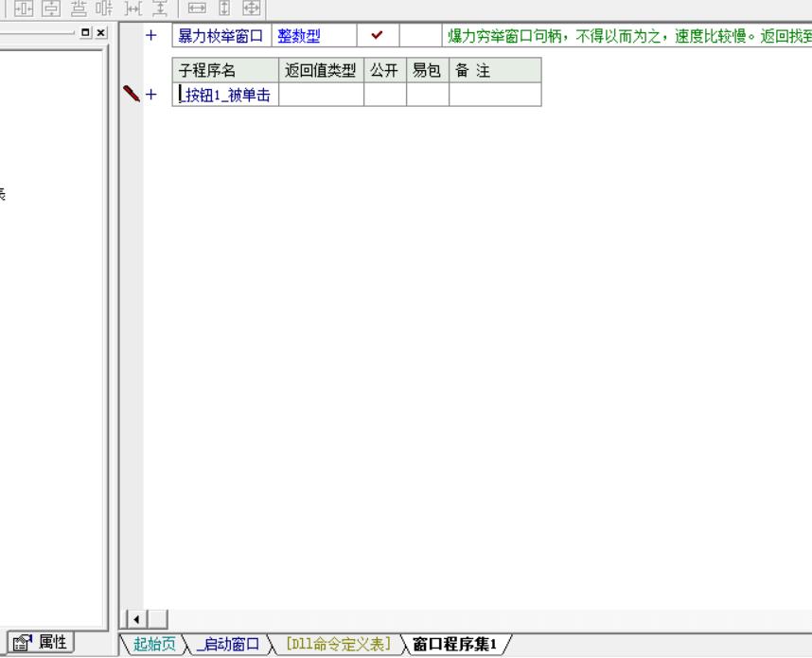Click the center horizontally alignment toolbar icon
Image resolution: width=812 pixels, height=658 pixels.
(x=22, y=9)
